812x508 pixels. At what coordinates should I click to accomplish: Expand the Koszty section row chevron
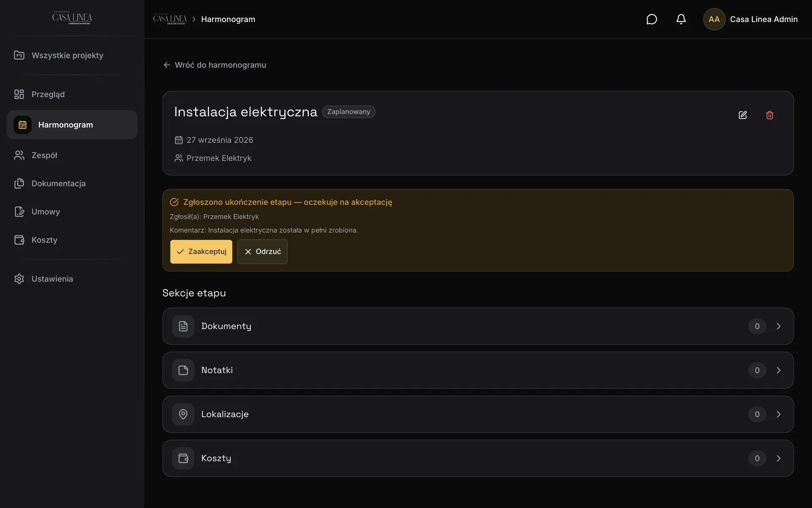pos(779,458)
